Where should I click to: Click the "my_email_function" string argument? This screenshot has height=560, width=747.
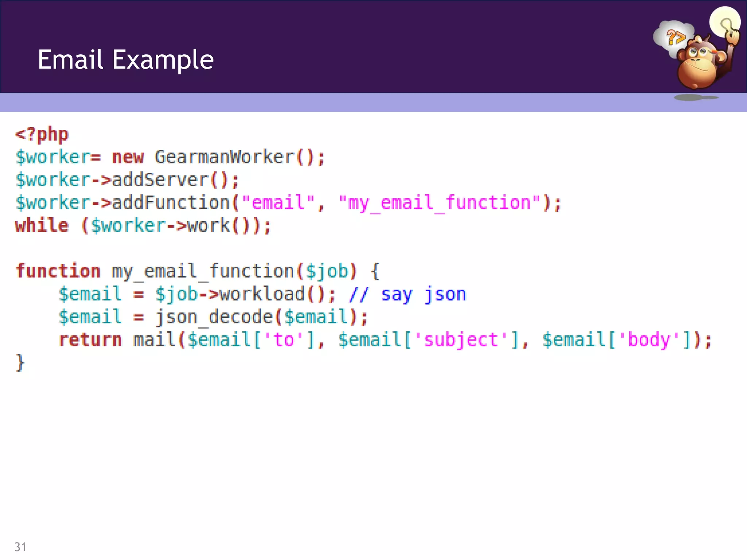440,203
